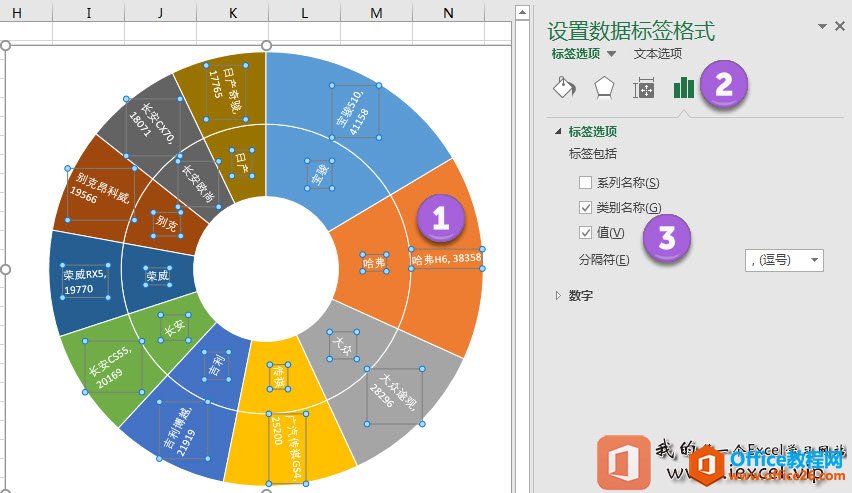Viewport: 852px width, 493px height.
Task: Select column N header
Action: 448,13
